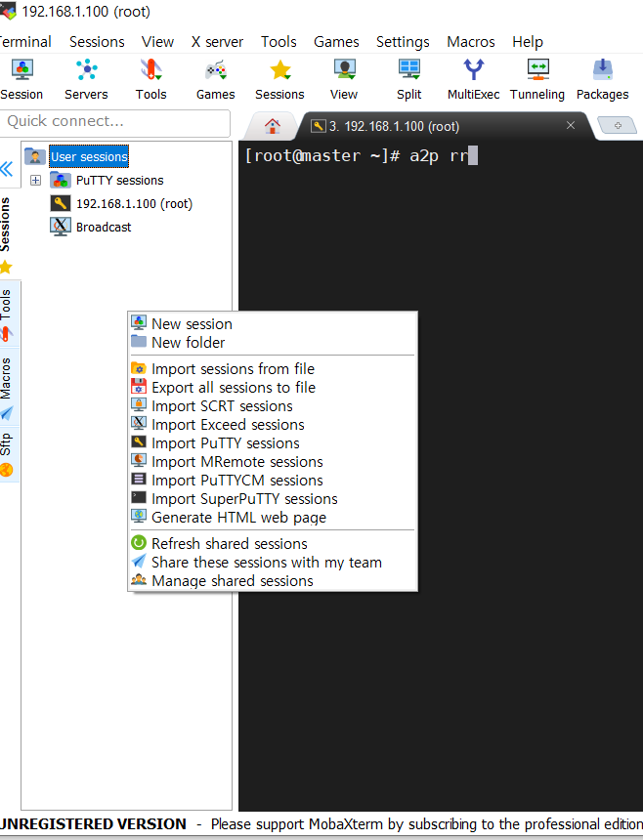643x840 pixels.
Task: Choose New folder from context menu
Action: point(273,342)
